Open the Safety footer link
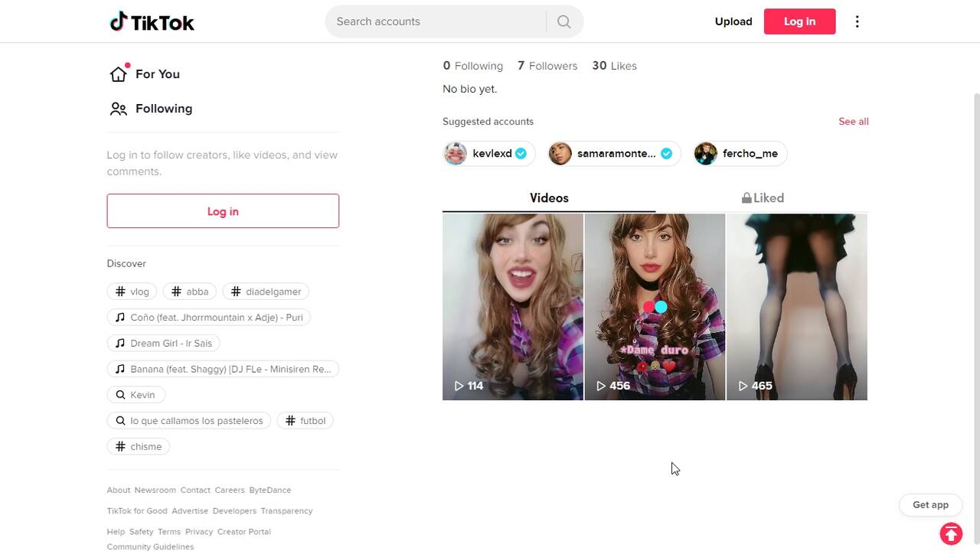 (141, 532)
